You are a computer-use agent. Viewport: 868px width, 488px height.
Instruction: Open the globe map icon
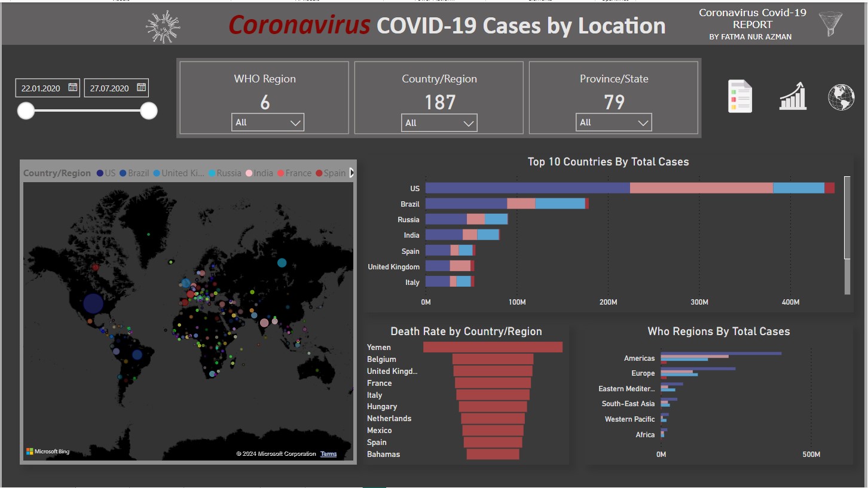click(x=841, y=97)
